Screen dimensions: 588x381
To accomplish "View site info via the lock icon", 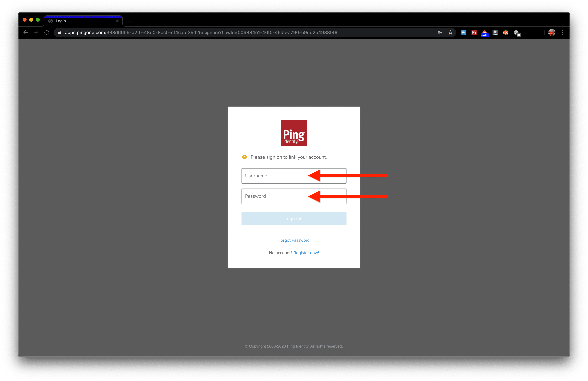I will pos(60,33).
